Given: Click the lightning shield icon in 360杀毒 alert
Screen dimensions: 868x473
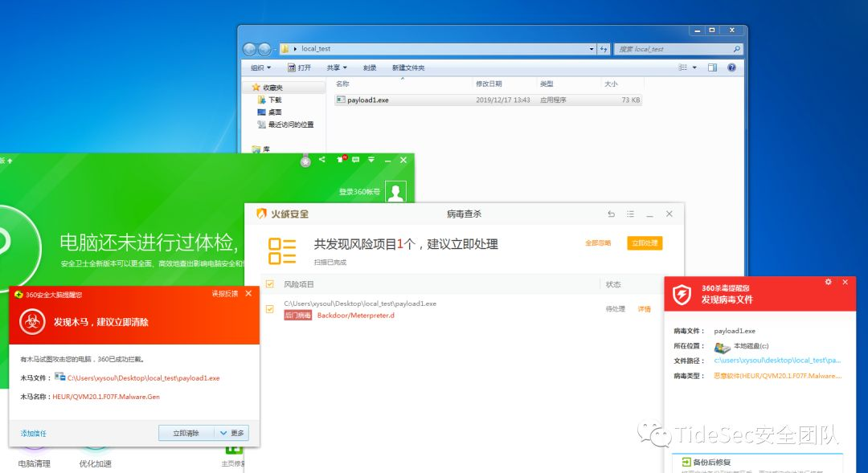Looking at the screenshot, I should pos(682,294).
